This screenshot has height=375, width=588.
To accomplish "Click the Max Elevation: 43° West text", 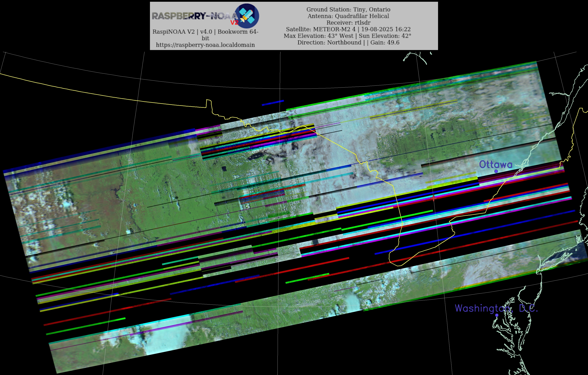I will point(318,36).
